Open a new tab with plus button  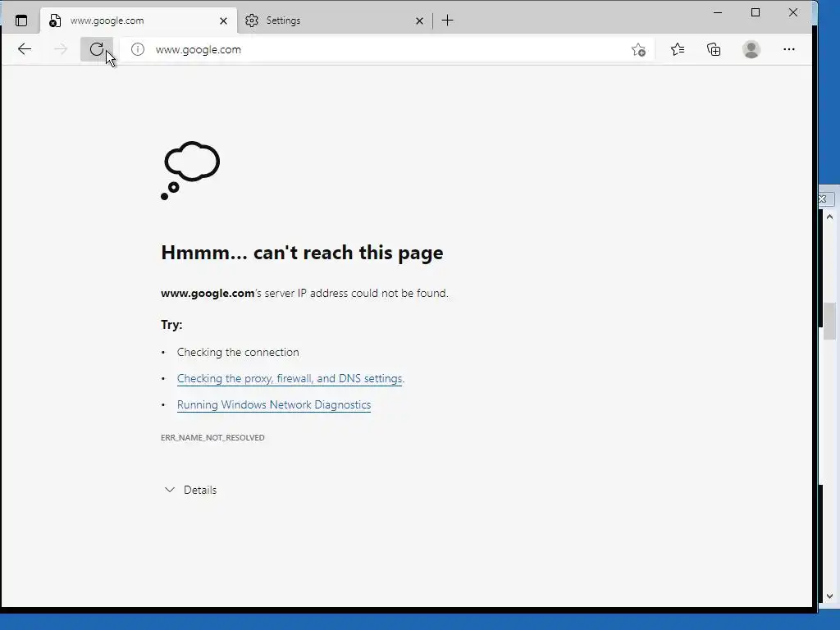coord(447,21)
